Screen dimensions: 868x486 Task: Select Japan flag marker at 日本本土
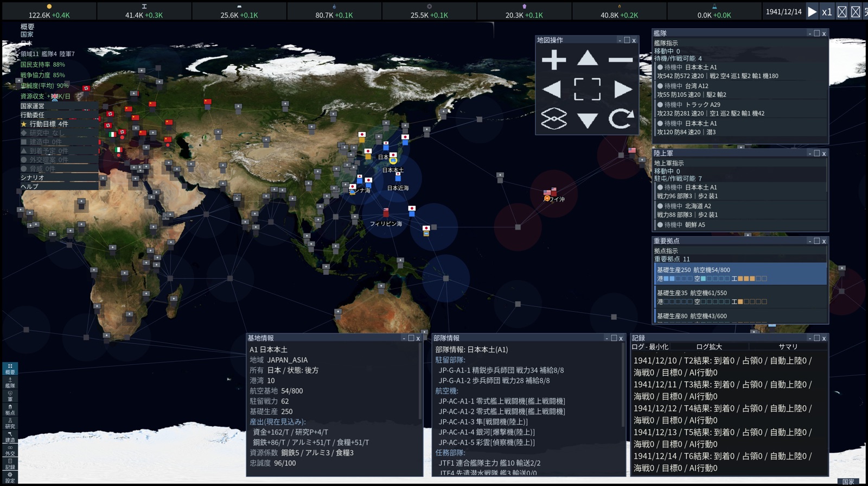(x=393, y=155)
